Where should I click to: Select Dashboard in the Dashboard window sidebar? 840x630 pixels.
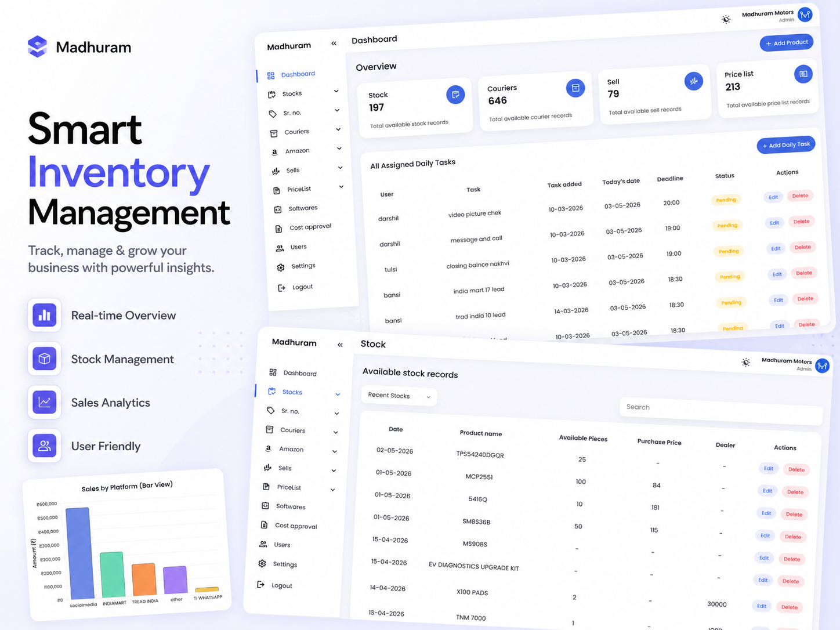pos(298,74)
